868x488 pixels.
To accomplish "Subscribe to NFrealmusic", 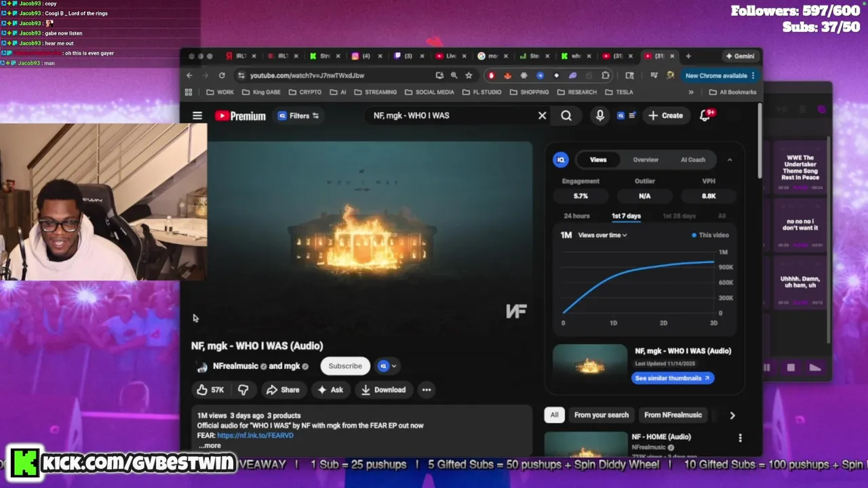I will click(345, 366).
